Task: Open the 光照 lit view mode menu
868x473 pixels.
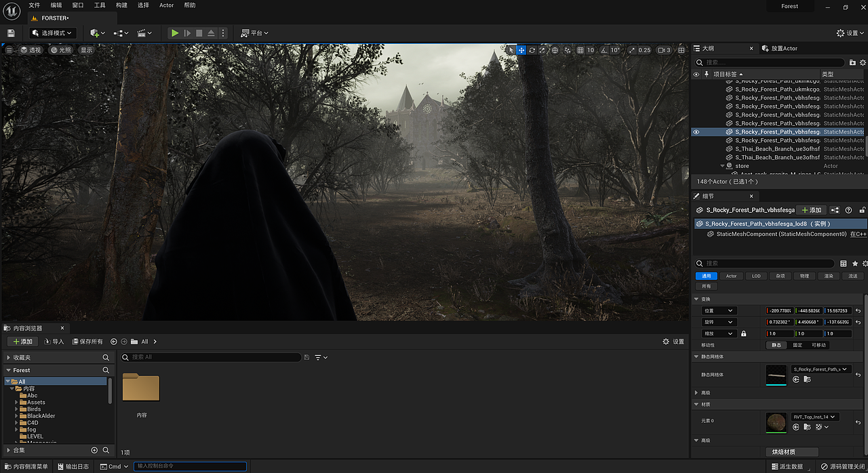Action: [x=60, y=50]
